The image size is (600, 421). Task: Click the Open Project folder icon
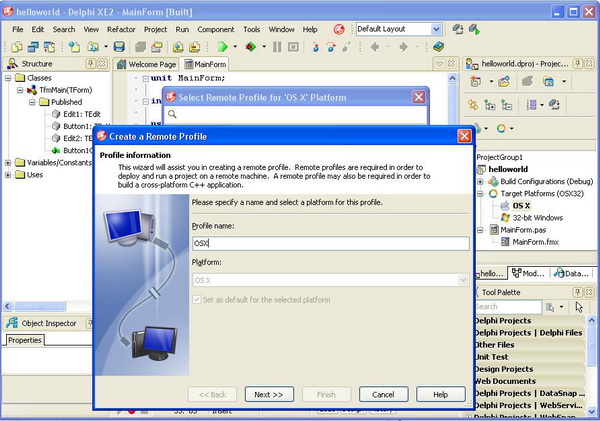pyautogui.click(x=93, y=47)
